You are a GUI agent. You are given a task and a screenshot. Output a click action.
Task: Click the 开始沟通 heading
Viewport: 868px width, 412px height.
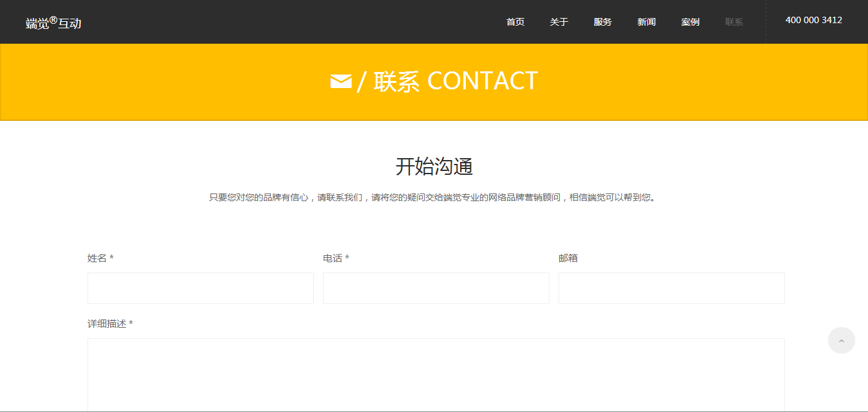[434, 167]
